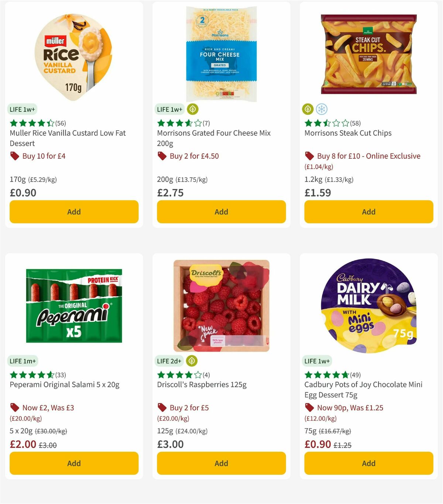Click the offer tag icon beside 'Buy 8 for £10'

309,156
